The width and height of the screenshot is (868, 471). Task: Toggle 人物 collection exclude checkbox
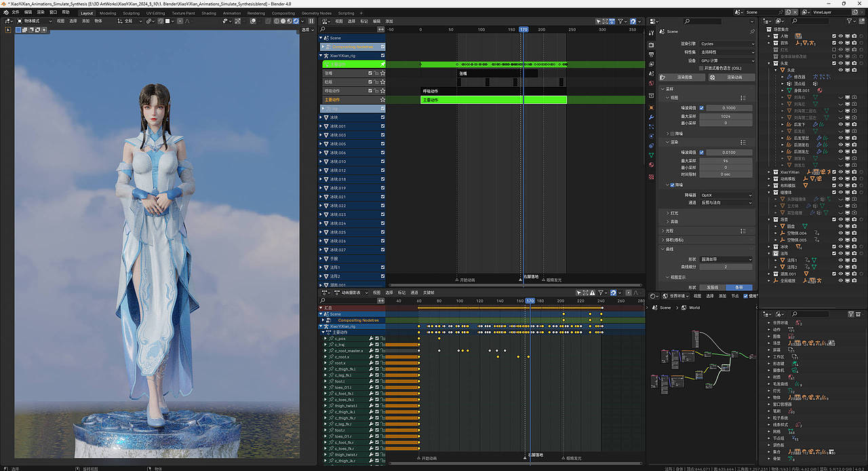835,36
